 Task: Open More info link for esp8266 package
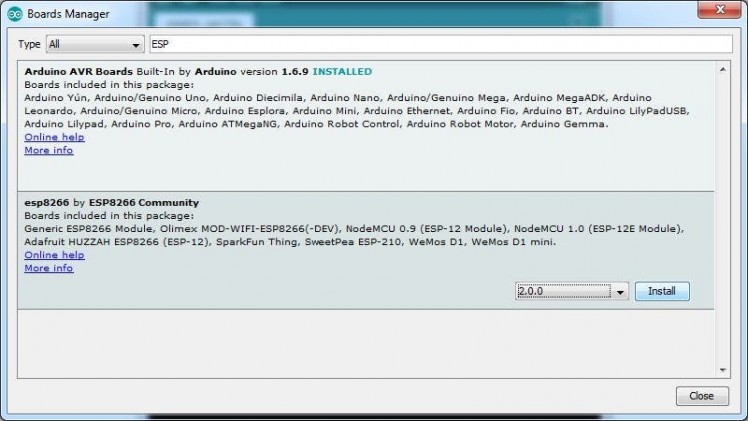49,268
